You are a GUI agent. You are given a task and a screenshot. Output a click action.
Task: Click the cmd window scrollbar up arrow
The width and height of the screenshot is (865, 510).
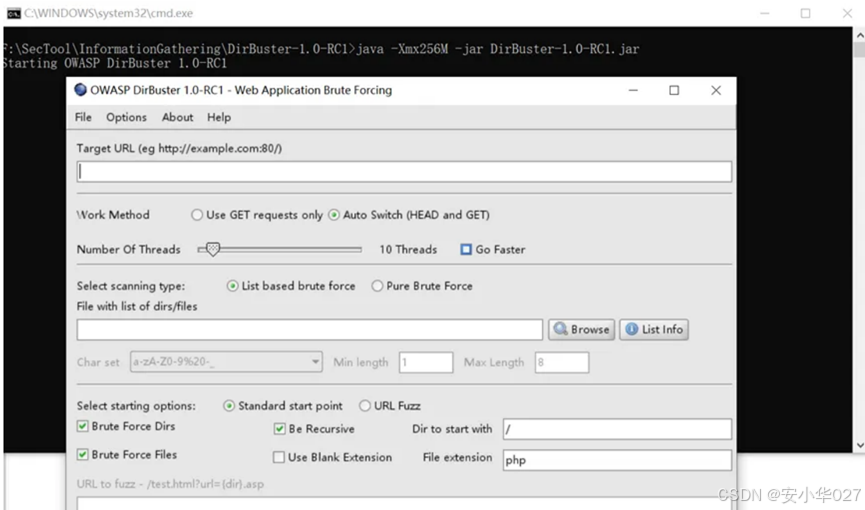point(859,35)
